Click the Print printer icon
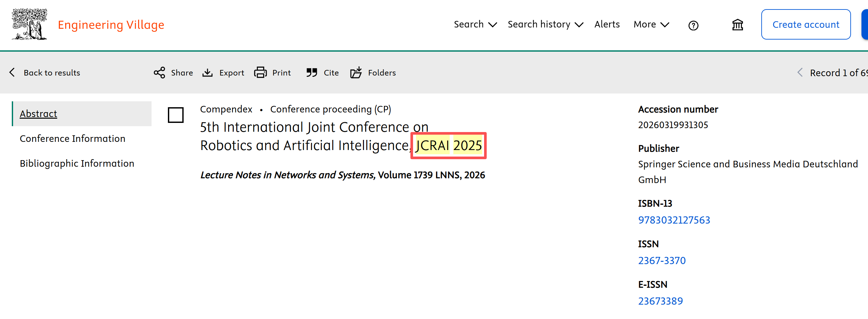This screenshot has height=319, width=868. point(260,73)
